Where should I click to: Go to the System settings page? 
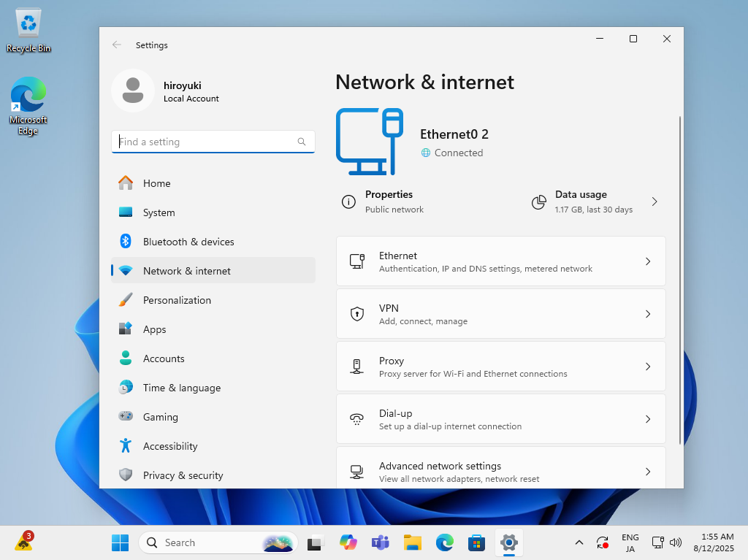point(159,212)
